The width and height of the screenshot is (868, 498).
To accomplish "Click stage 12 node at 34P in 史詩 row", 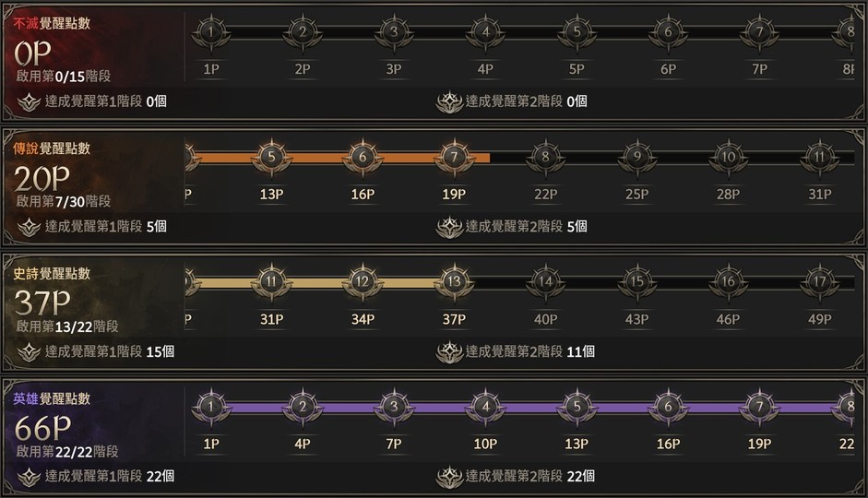I will pos(363,282).
